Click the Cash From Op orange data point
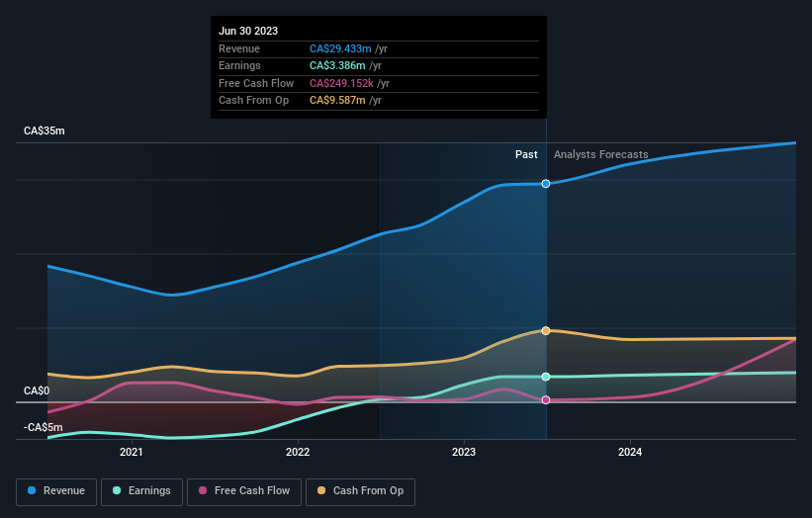812x518 pixels. 546,331
